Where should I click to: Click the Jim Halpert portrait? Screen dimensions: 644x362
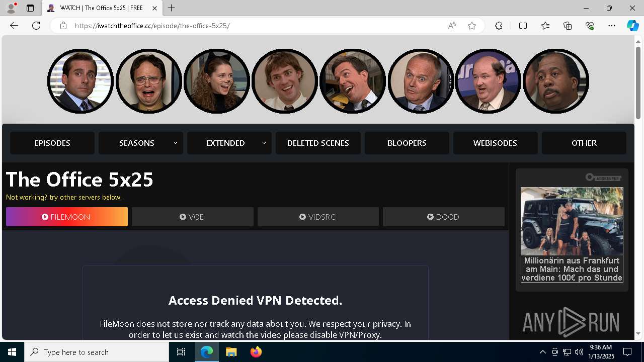coord(285,81)
